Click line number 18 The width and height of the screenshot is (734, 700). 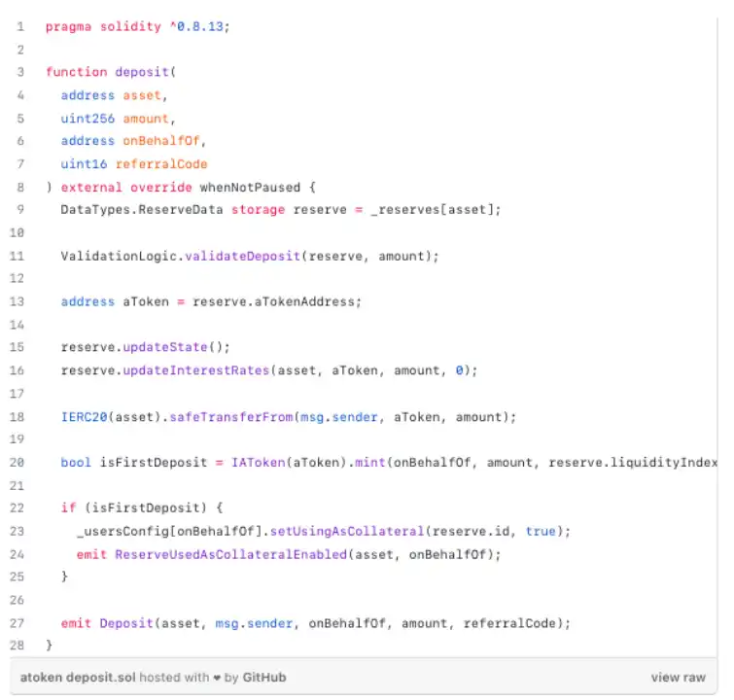(17, 416)
